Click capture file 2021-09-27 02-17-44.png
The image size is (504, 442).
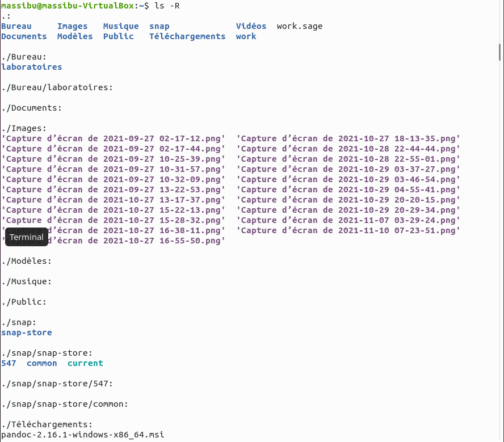point(113,149)
